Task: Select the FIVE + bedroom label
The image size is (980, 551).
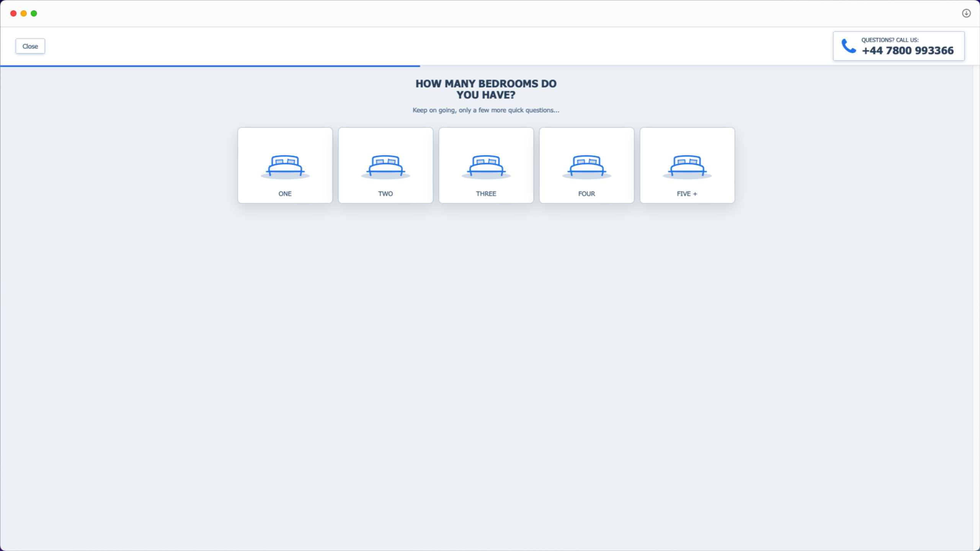Action: 687,194
